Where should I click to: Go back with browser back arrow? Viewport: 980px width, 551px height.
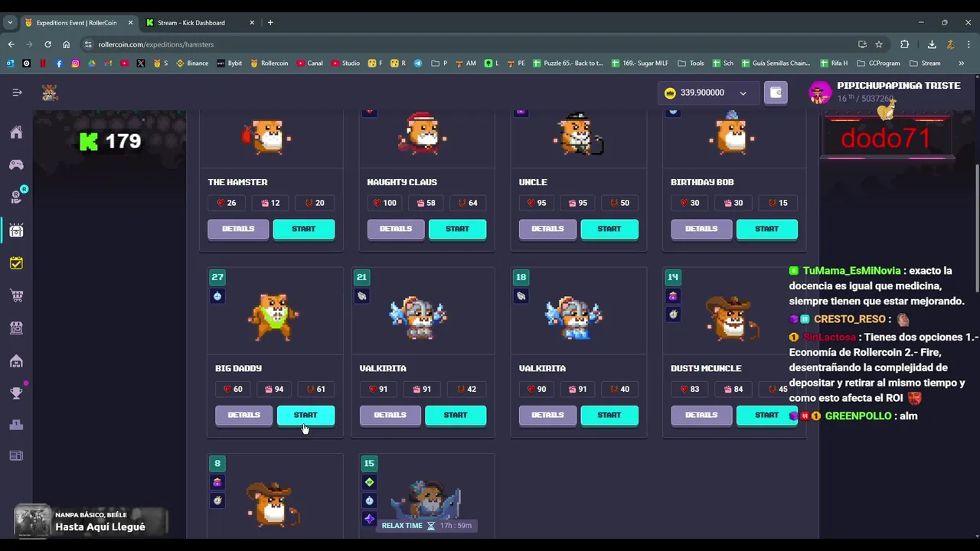(11, 44)
